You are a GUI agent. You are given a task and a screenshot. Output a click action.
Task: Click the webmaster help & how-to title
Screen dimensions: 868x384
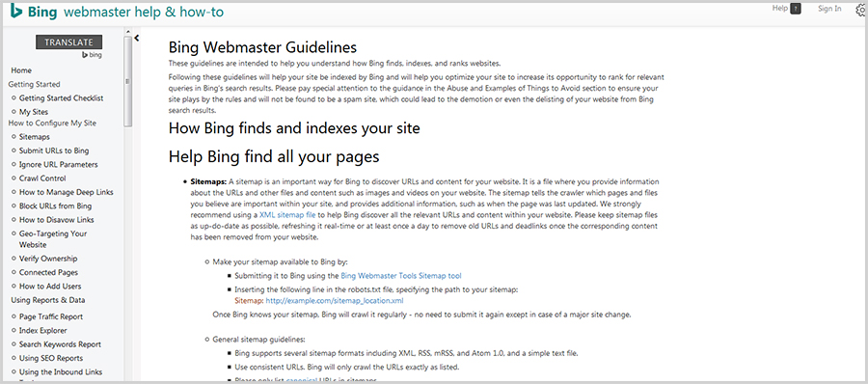point(144,12)
